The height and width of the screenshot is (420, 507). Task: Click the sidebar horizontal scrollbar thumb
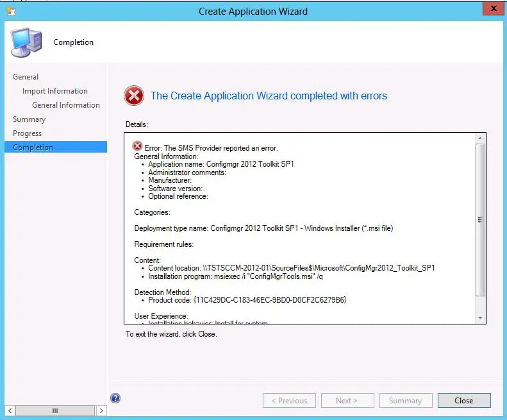pyautogui.click(x=55, y=410)
